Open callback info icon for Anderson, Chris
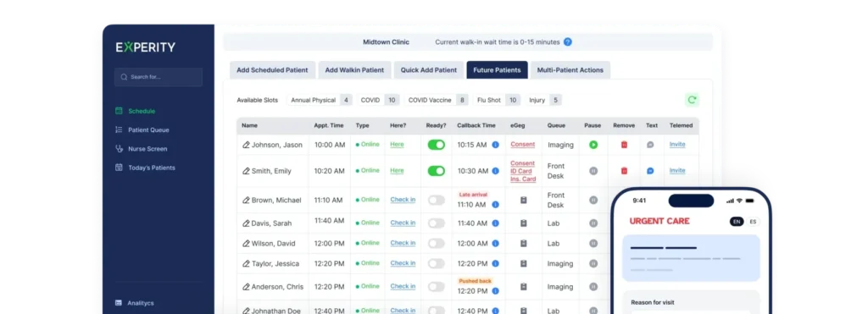Image resolution: width=868 pixels, height=314 pixels. 495,291
